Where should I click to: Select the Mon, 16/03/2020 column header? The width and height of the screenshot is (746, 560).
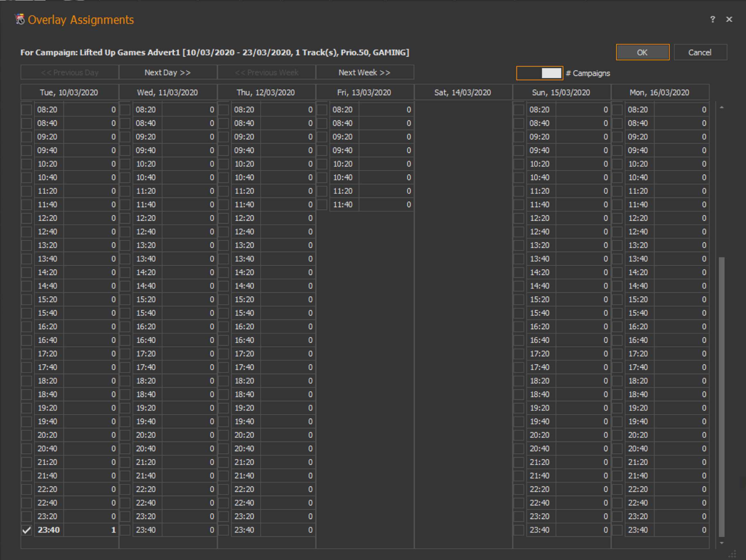[x=660, y=92]
